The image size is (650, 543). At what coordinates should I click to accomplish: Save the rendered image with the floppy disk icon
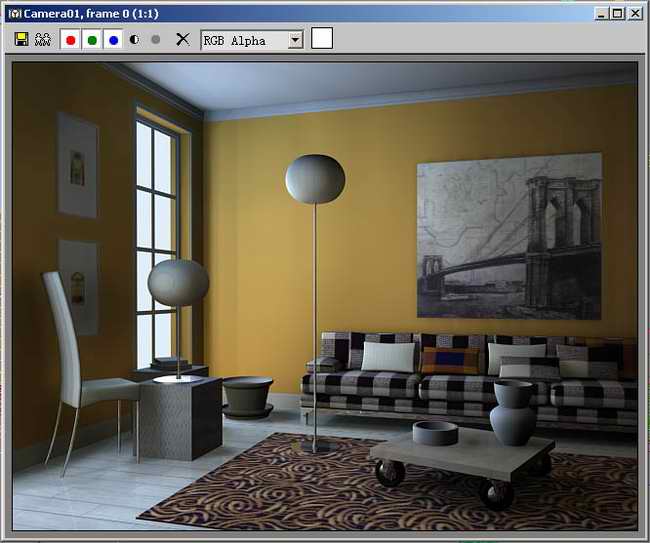tap(22, 39)
